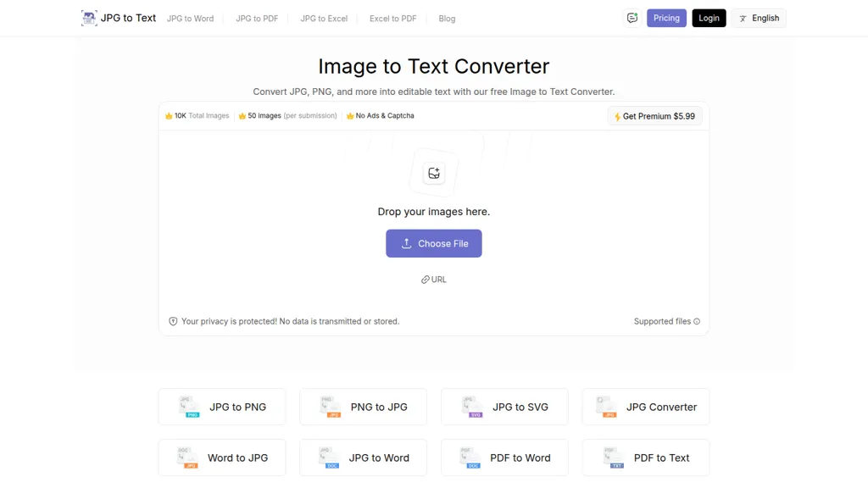Image resolution: width=868 pixels, height=488 pixels.
Task: Open the feedback chat icon in header
Action: point(632,19)
